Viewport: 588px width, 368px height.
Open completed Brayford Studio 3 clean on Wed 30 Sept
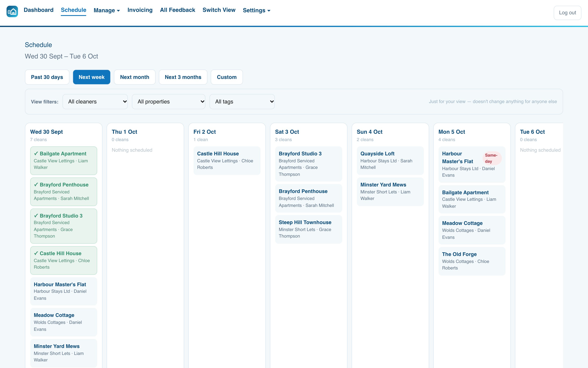pos(64,226)
